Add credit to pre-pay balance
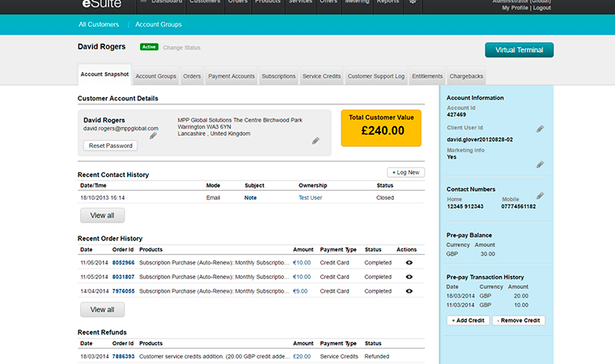The image size is (615, 364). [468, 320]
